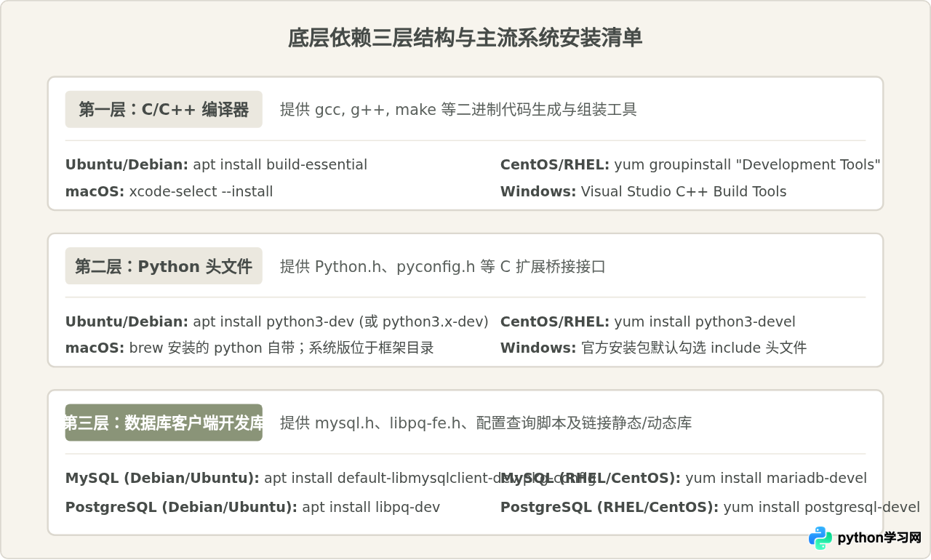Screen dimensions: 931x560
Task: Click the "yum install postgresql-devel" line
Action: coord(710,507)
